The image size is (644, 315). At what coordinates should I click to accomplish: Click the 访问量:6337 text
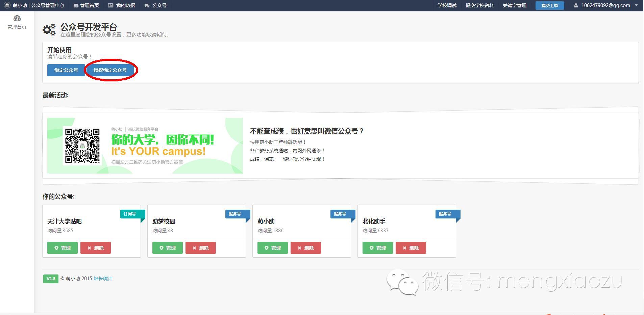point(375,231)
